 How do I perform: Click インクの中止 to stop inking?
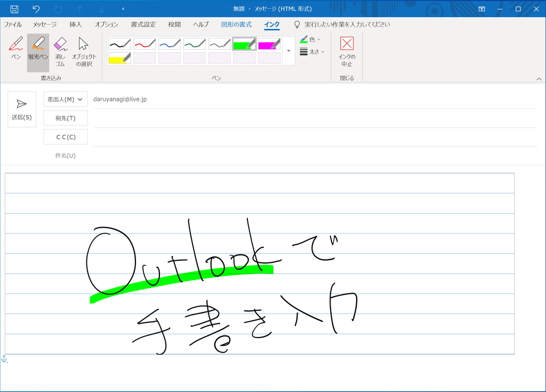tap(347, 52)
